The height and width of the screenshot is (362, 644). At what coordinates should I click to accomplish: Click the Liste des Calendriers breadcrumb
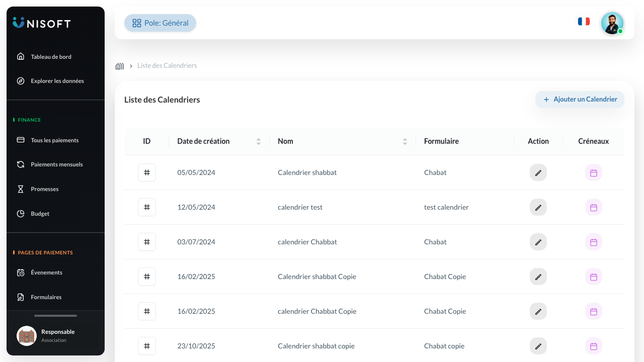point(167,66)
